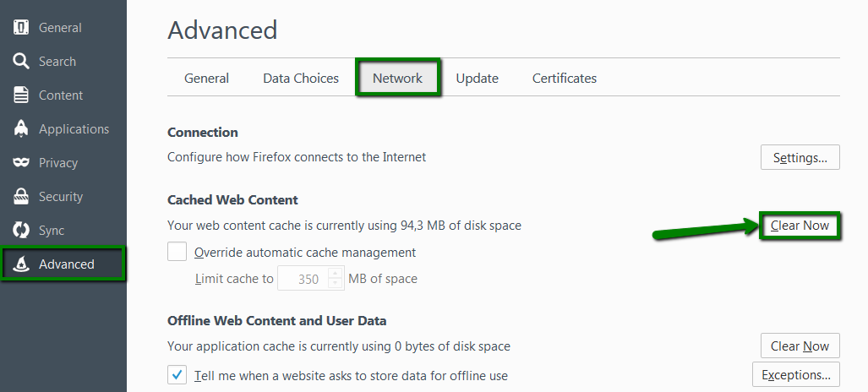
Task: Click the Limit cache to number field
Action: coord(303,279)
